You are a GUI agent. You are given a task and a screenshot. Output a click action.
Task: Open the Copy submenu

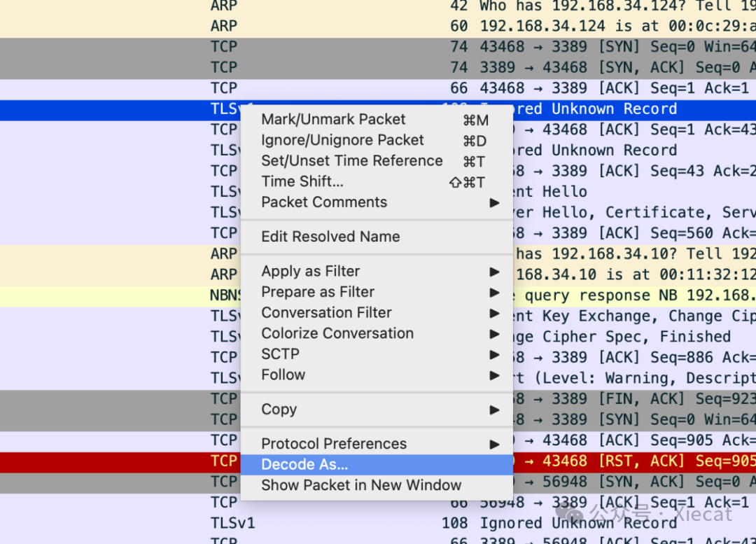tap(279, 410)
